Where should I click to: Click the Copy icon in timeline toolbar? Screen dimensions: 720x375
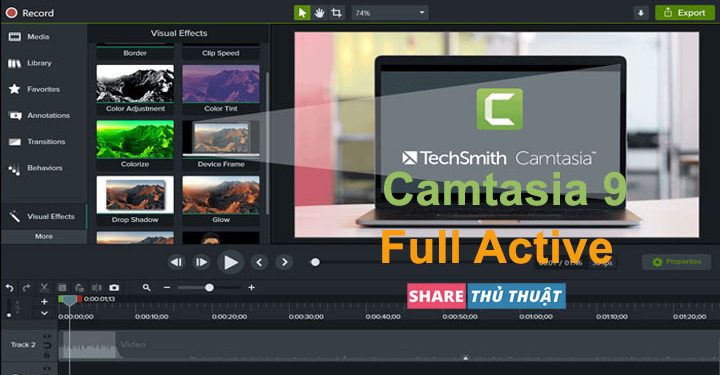62,288
